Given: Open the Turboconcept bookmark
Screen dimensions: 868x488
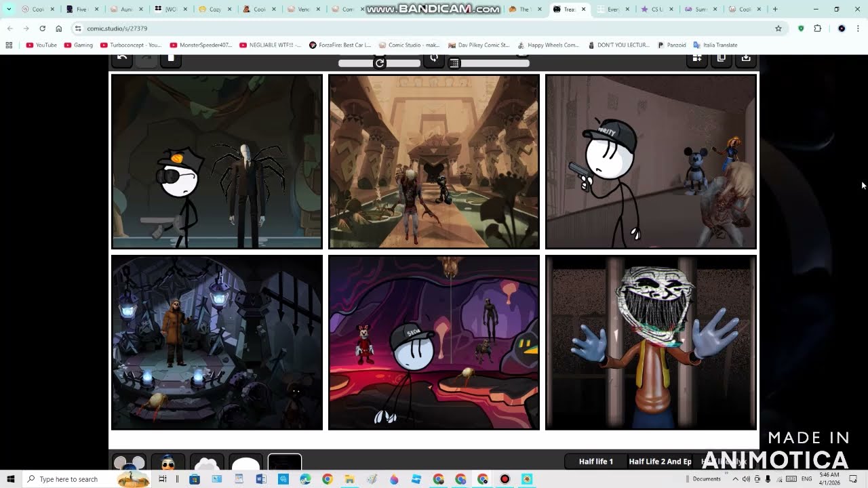Looking at the screenshot, I should tap(131, 45).
